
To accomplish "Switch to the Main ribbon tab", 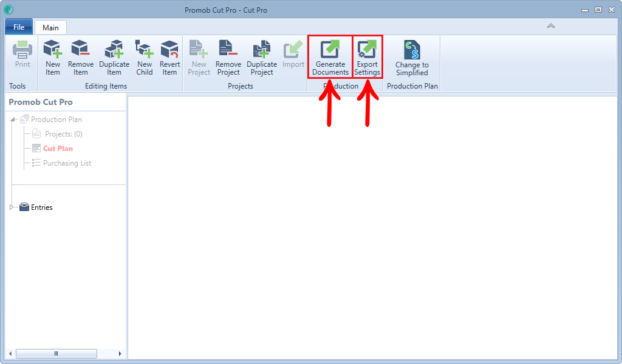I will click(50, 27).
